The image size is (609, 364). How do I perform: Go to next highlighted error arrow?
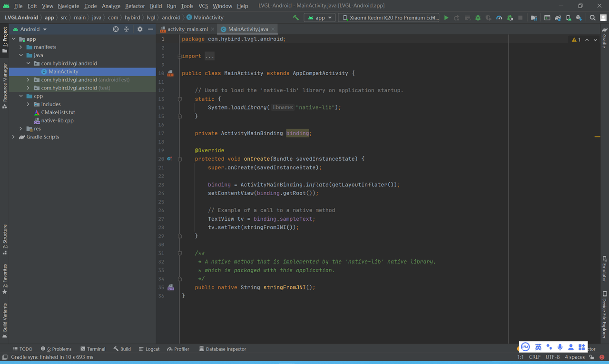coord(595,40)
